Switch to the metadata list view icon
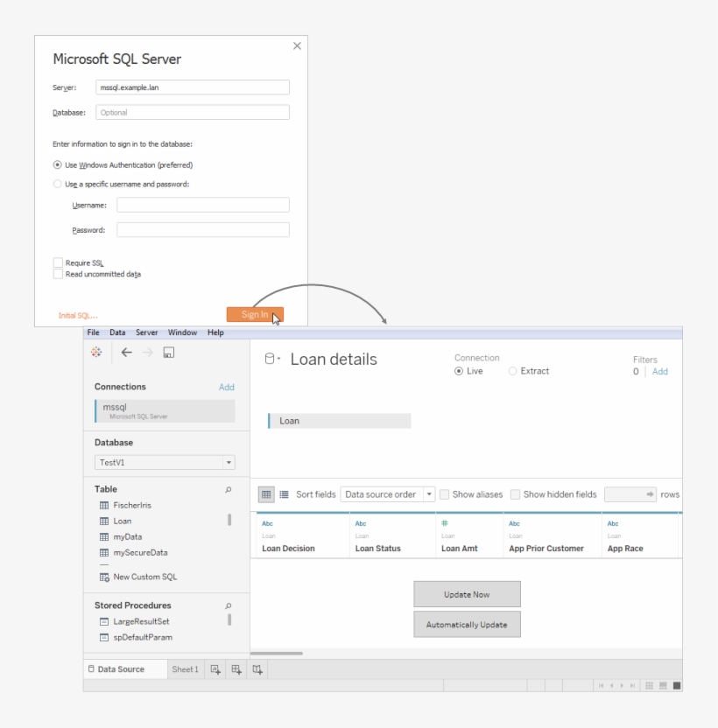Viewport: 718px width, 728px height. tap(284, 494)
